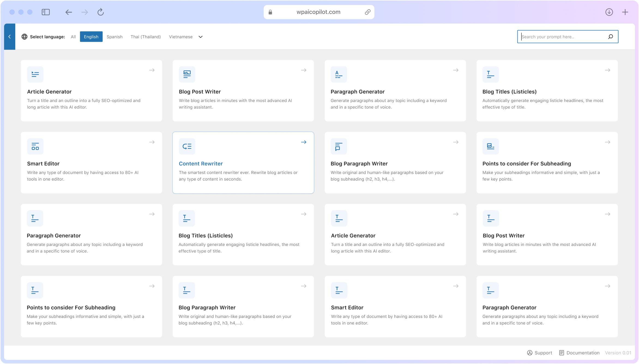This screenshot has width=639, height=364.
Task: Toggle the browser sidebar panel icon
Action: pyautogui.click(x=46, y=12)
